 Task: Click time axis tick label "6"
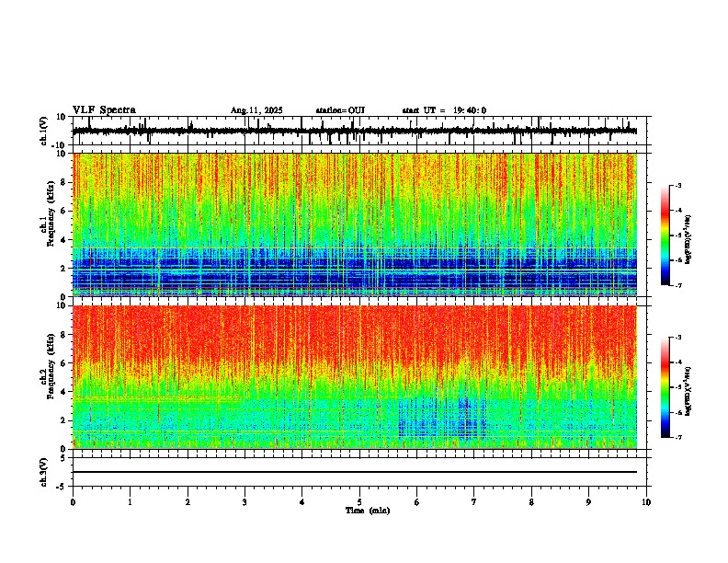[417, 502]
